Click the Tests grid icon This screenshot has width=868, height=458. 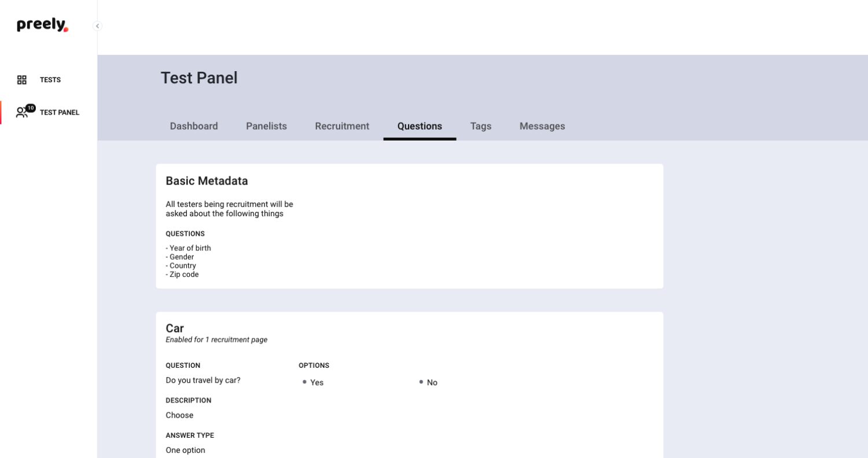click(22, 80)
